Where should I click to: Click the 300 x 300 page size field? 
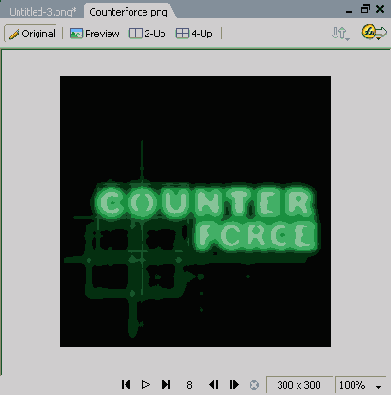click(x=299, y=385)
